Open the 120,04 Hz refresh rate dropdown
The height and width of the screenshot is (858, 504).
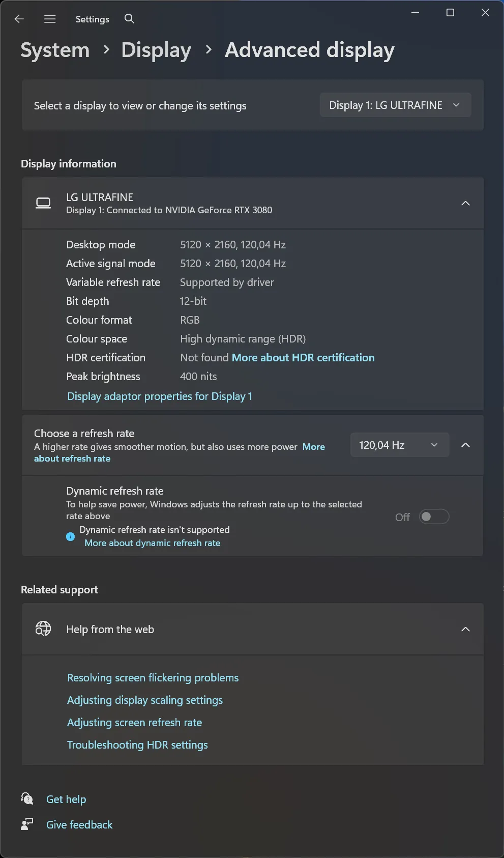400,445
